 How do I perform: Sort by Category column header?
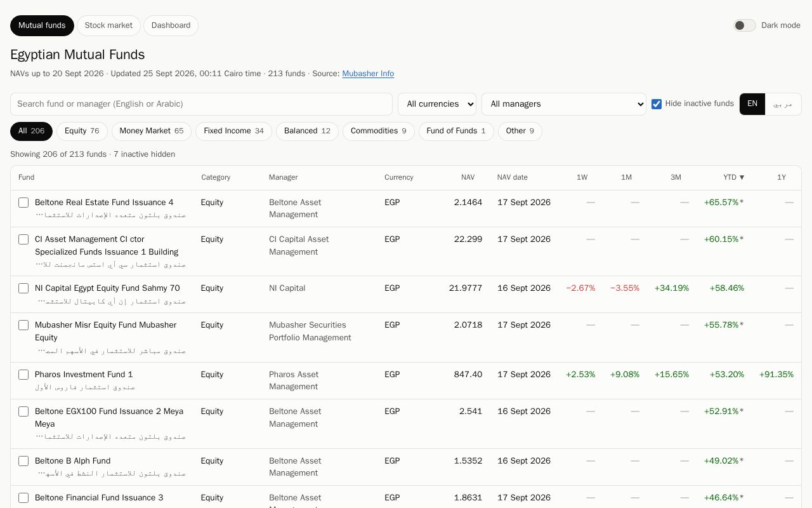coord(216,177)
